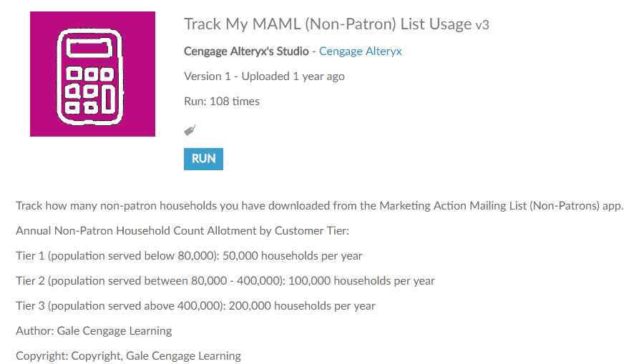Image resolution: width=644 pixels, height=364 pixels.
Task: Click the 200,000 households per year text
Action: [302, 306]
